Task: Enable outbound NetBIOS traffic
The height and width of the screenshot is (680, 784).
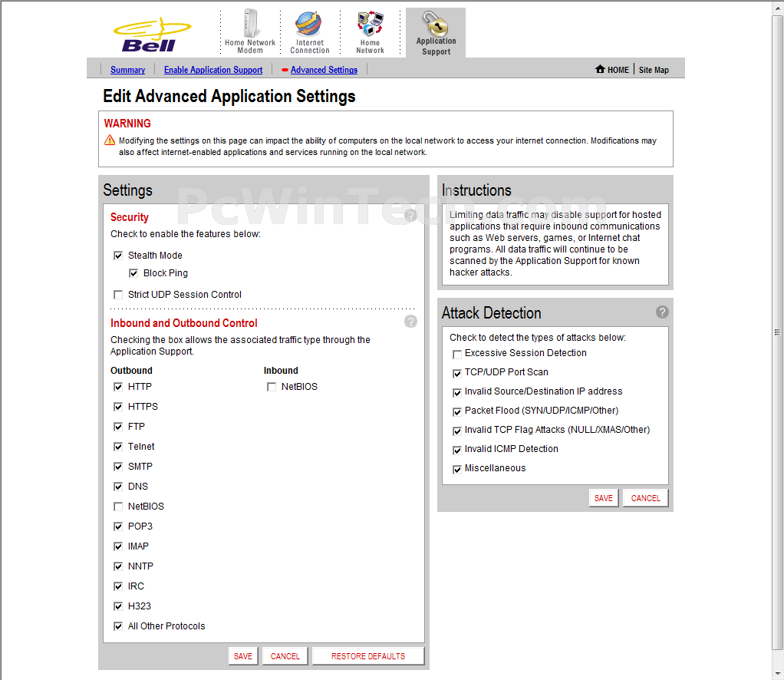Action: click(118, 507)
